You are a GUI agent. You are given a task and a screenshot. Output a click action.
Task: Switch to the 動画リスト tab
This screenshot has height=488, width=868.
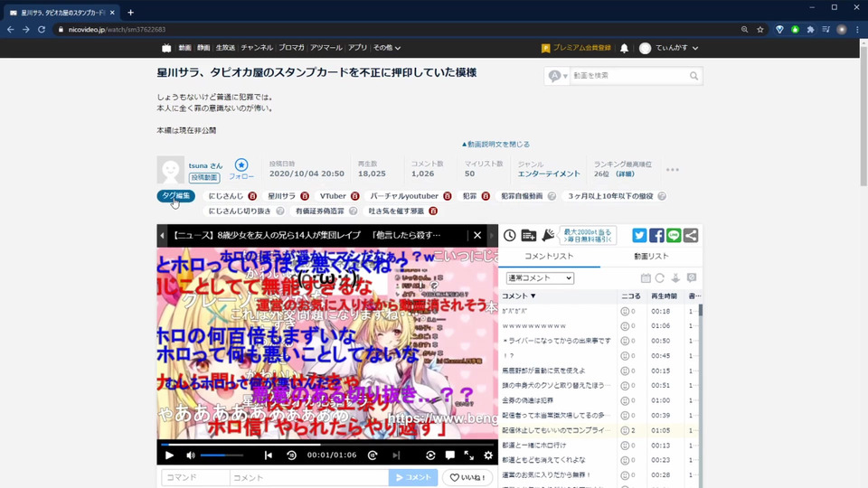(652, 257)
